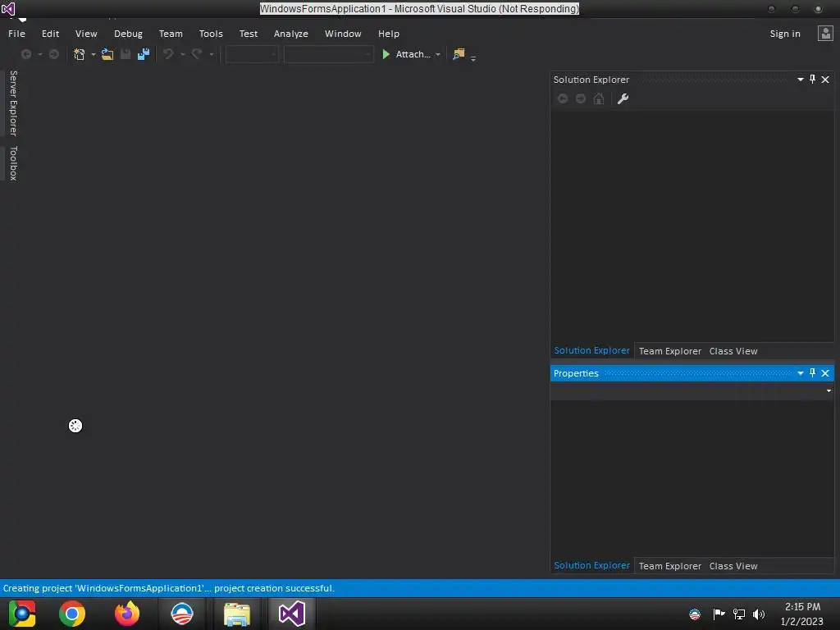The width and height of the screenshot is (840, 630).
Task: Expand the Server Explorer side tab
Action: pos(13,103)
